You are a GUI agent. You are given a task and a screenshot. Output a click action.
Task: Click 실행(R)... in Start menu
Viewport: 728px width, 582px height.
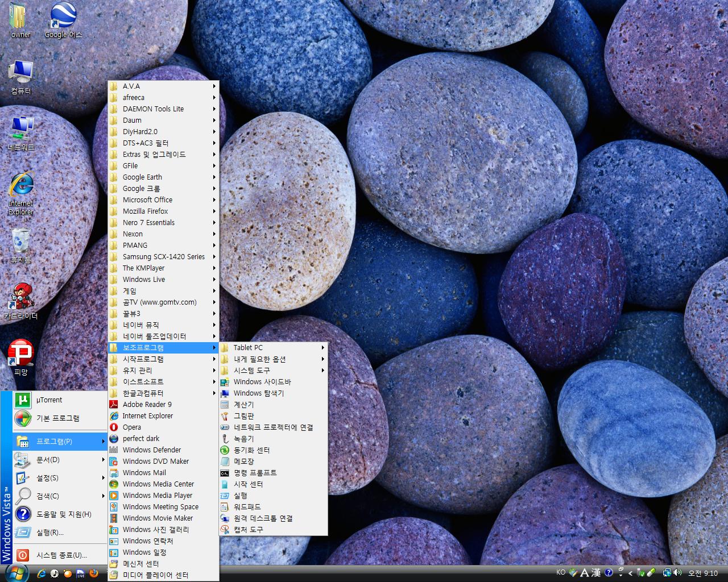[x=60, y=532]
